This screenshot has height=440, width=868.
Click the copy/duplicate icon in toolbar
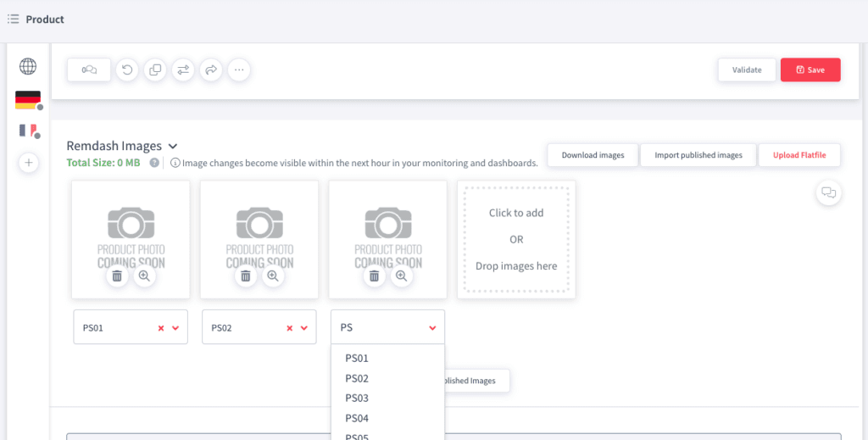(155, 70)
